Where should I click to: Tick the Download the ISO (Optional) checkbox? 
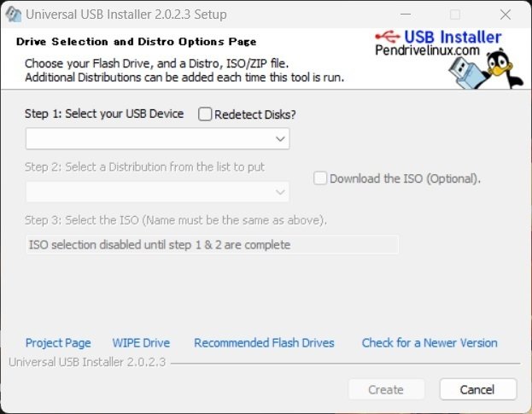(320, 178)
